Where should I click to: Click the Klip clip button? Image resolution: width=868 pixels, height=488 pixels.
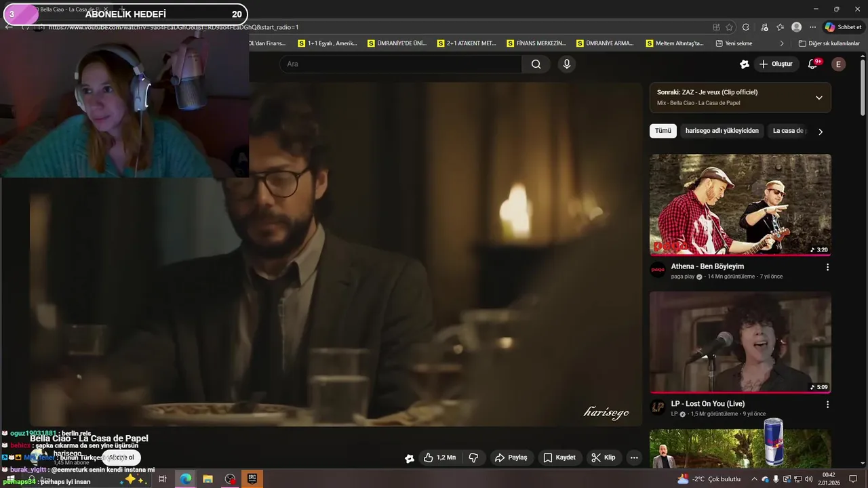click(x=604, y=457)
